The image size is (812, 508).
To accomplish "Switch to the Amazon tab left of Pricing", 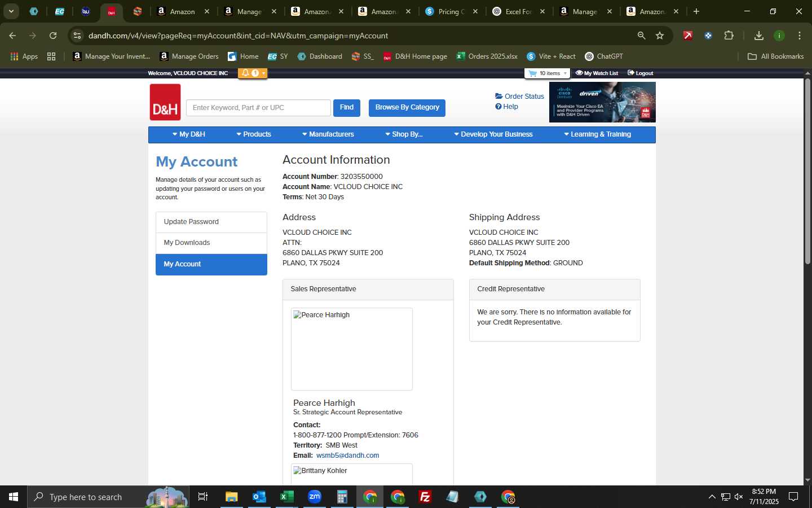I will (x=384, y=11).
